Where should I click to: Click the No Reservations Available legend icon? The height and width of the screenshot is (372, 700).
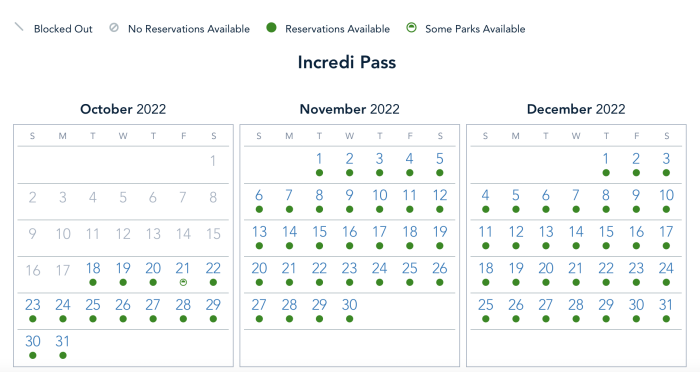[x=114, y=28]
